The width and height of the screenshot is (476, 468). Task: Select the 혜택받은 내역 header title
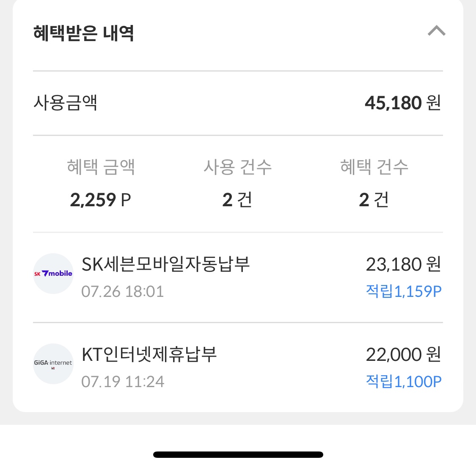tap(84, 34)
